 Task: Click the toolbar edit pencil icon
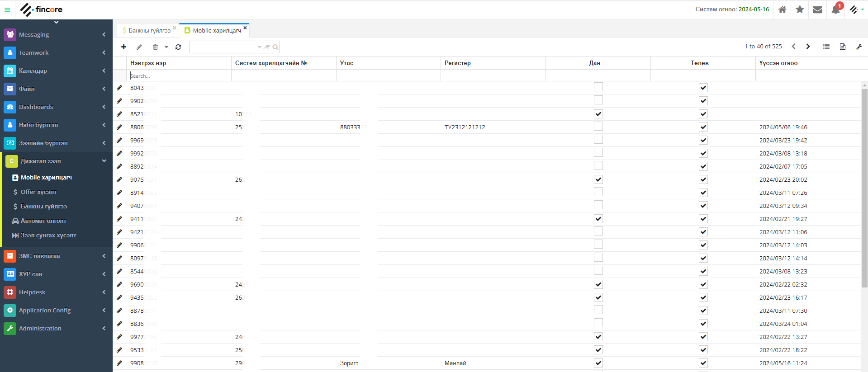coord(139,47)
